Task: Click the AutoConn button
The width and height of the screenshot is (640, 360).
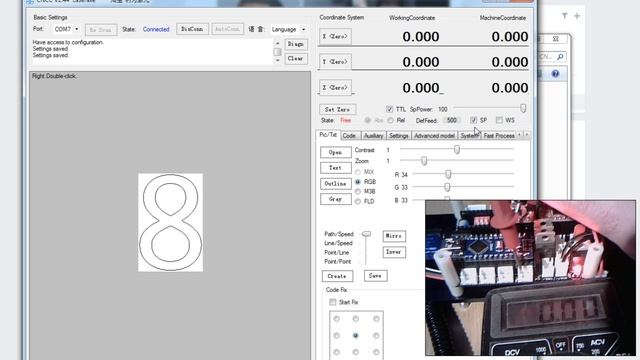Action: [x=227, y=29]
